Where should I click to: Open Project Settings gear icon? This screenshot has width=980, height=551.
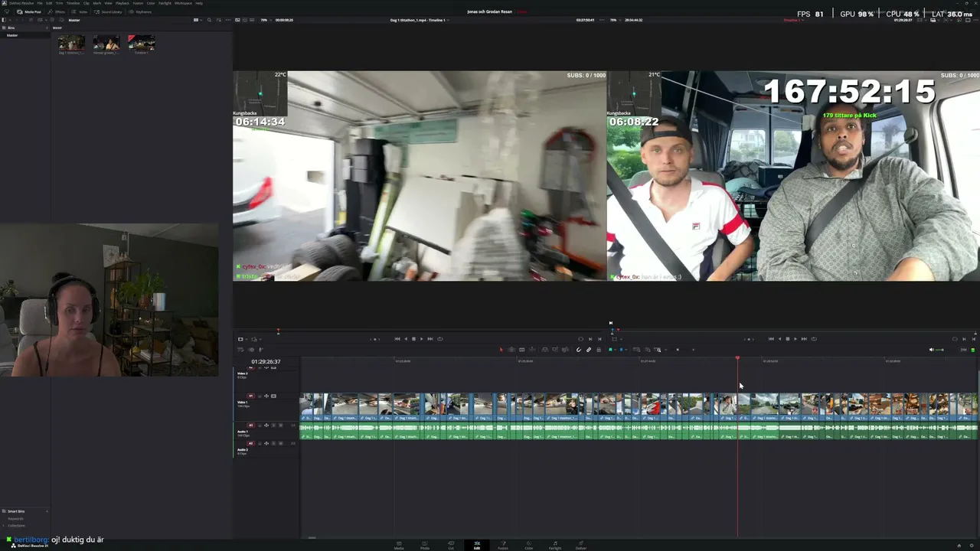tap(970, 545)
